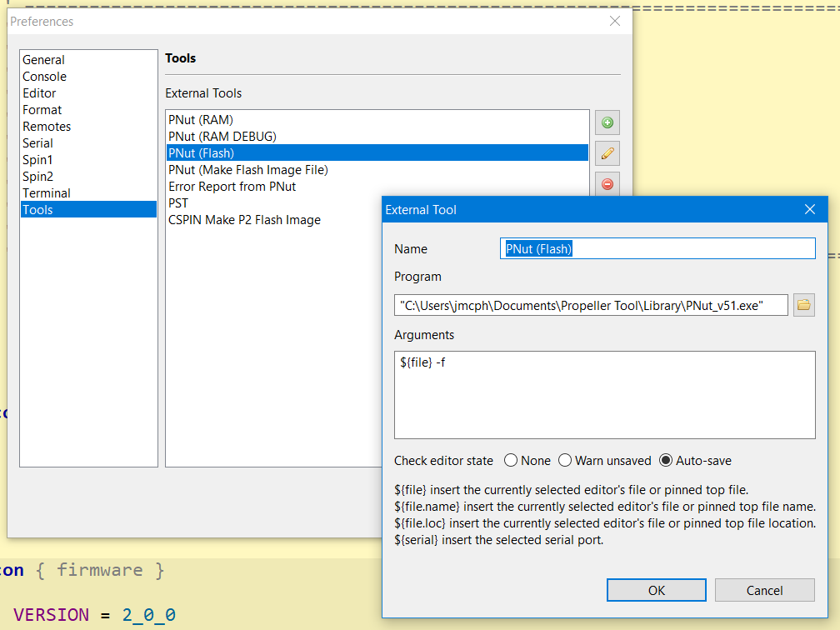Open the folder browse icon for Program
The height and width of the screenshot is (630, 840).
pyautogui.click(x=803, y=305)
